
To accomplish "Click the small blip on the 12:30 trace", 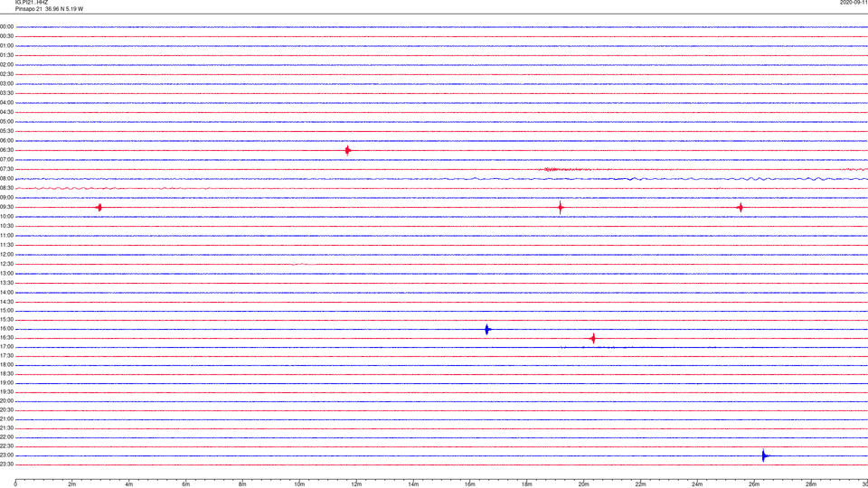I will click(299, 265).
